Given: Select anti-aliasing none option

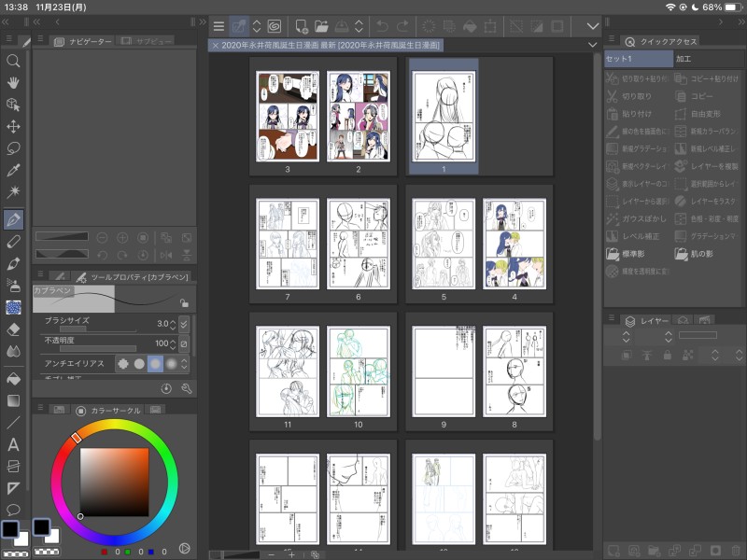Looking at the screenshot, I should [x=123, y=364].
